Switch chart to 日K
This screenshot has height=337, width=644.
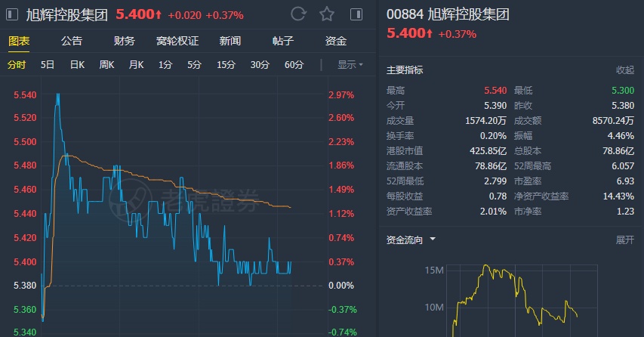click(77, 65)
